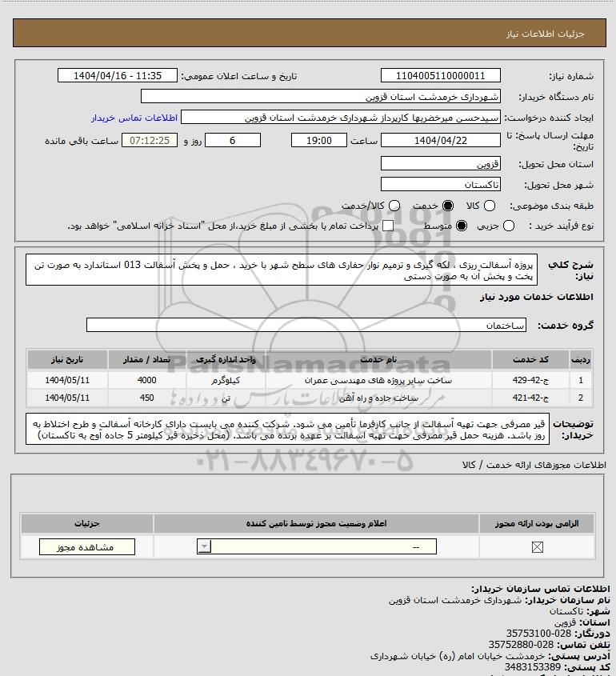Click the توضیحات خریدار text area
616x676 pixels.
click(x=287, y=429)
